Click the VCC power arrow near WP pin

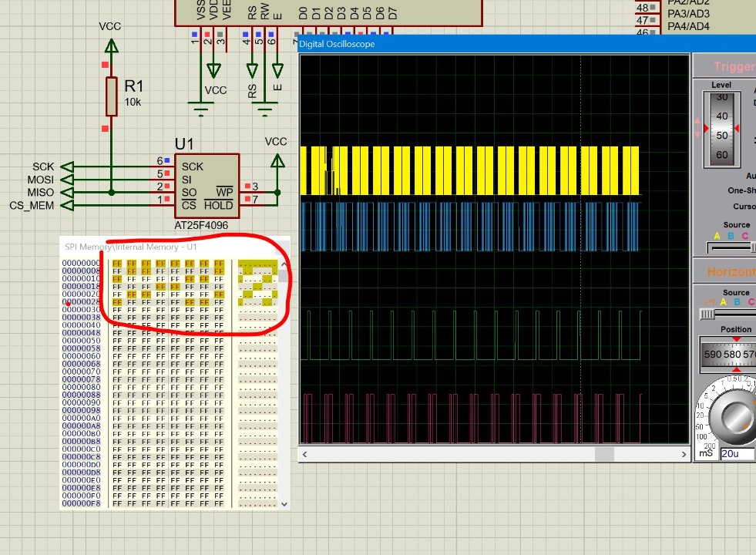pos(277,160)
